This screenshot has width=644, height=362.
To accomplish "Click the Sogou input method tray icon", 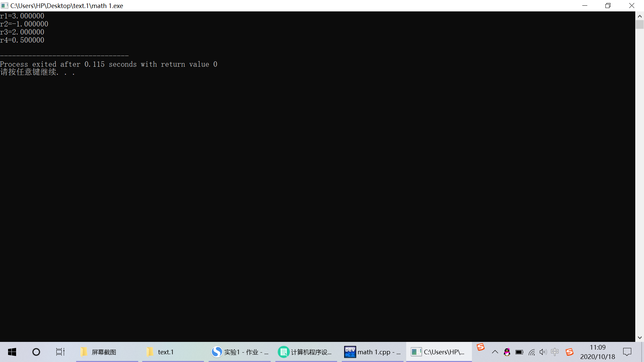I will click(569, 352).
